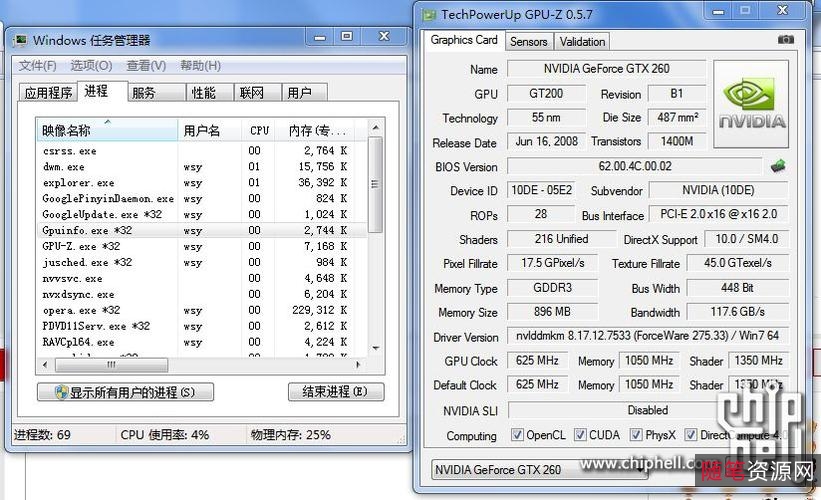Click the process list scroll-up arrow
The width and height of the screenshot is (821, 500).
[375, 127]
